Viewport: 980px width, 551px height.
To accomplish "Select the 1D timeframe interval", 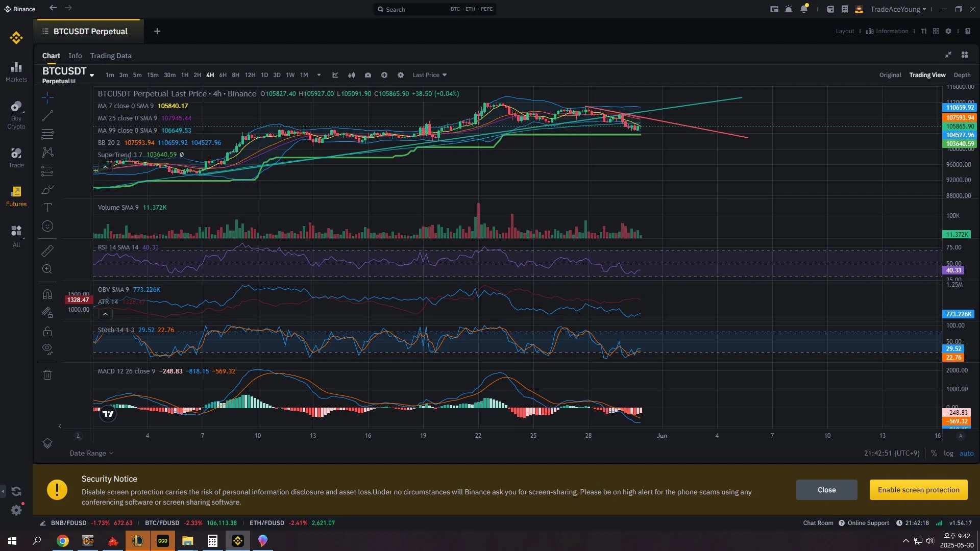I will point(264,75).
